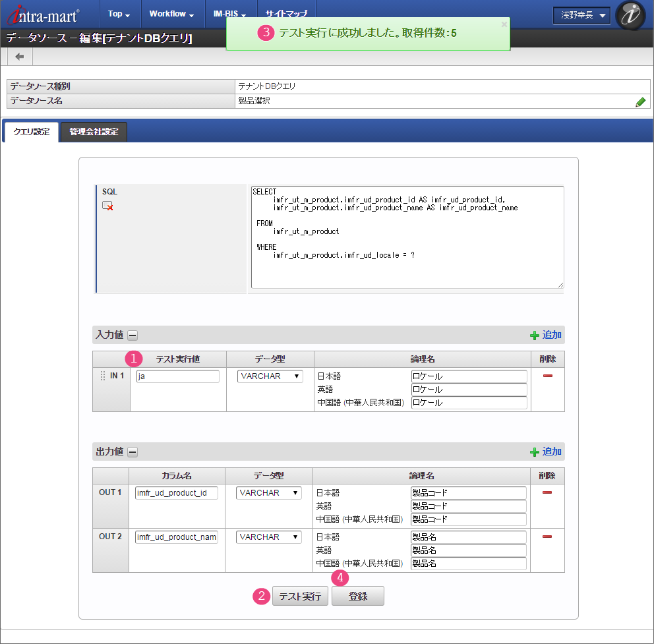Click OUT 2 Chinese 製品名 field
Image resolution: width=654 pixels, height=644 pixels.
(468, 564)
